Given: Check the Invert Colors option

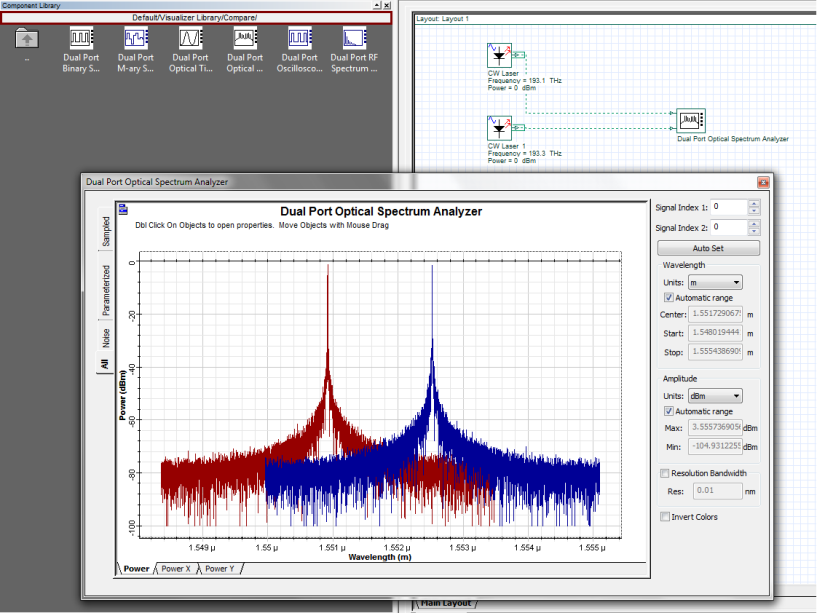Looking at the screenshot, I should coord(665,516).
